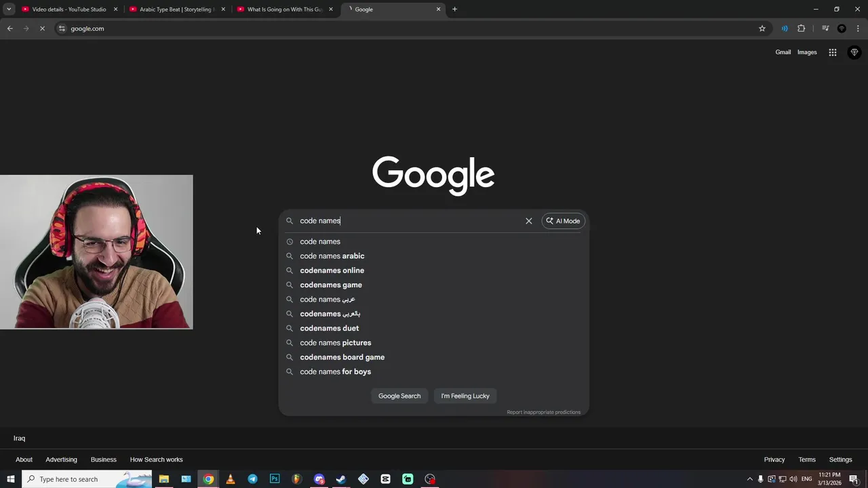Switch to Video details YouTube Studio tab
The image size is (868, 488).
click(x=69, y=9)
